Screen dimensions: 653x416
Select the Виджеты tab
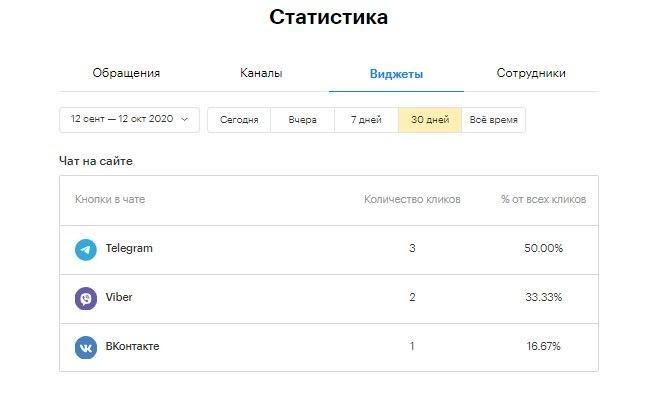point(396,74)
